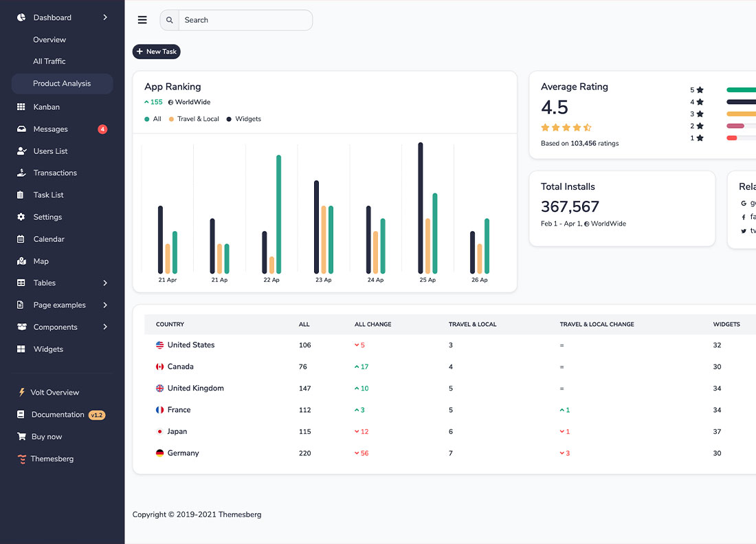Screen dimensions: 756x544
Task: Open Messages via the inbox icon
Action: click(x=21, y=129)
